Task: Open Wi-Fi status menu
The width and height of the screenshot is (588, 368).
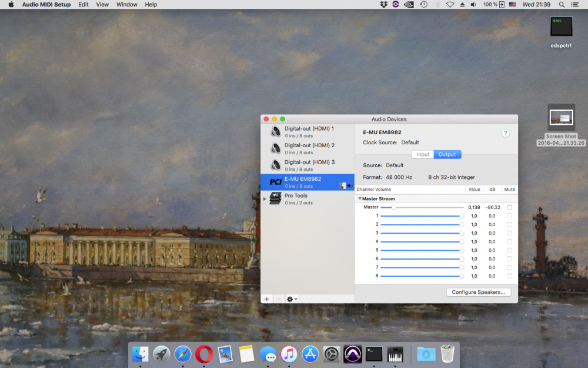Action: tap(450, 5)
